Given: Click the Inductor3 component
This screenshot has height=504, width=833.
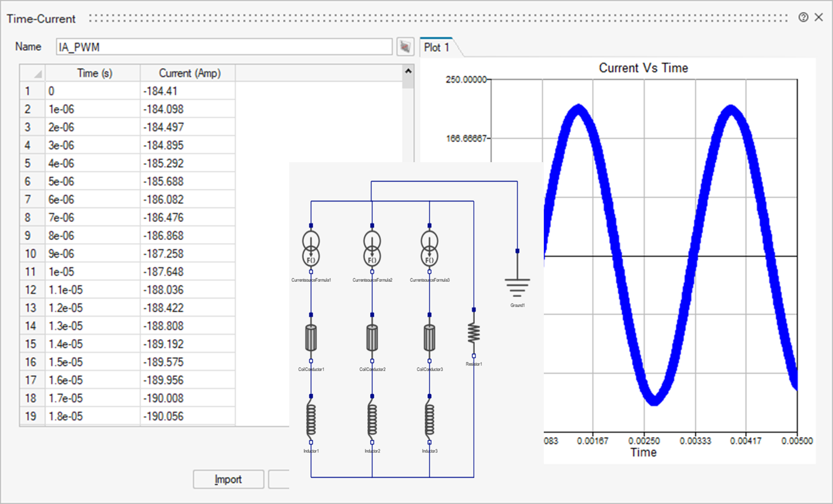Looking at the screenshot, I should pyautogui.click(x=429, y=419).
